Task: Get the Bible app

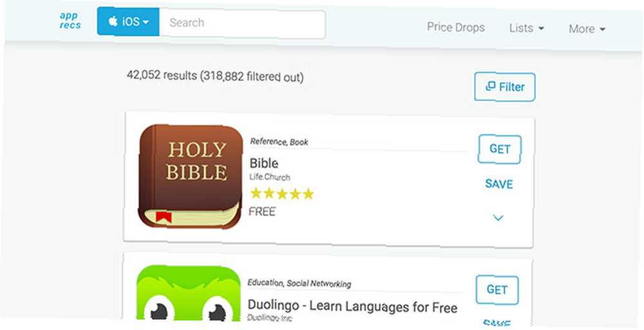Action: [500, 149]
